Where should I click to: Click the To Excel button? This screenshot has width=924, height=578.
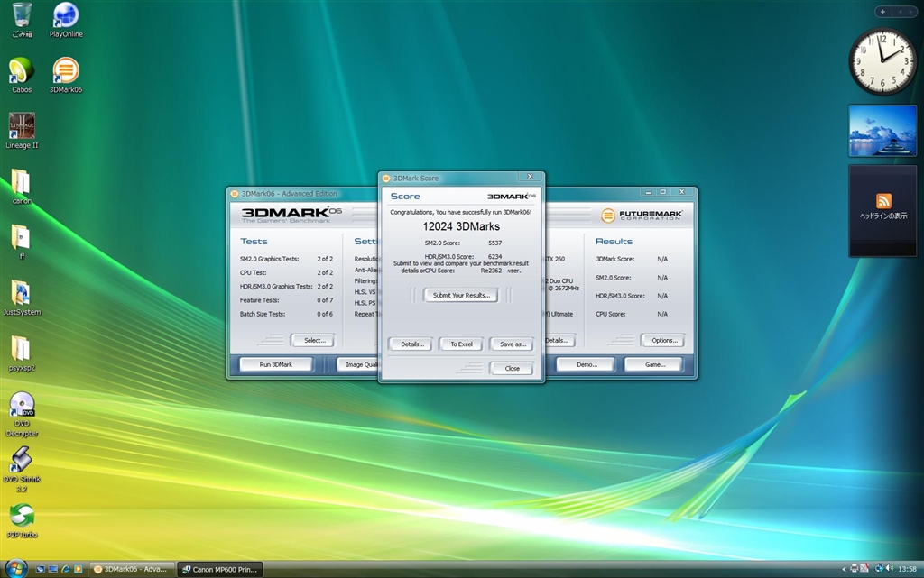(x=461, y=344)
